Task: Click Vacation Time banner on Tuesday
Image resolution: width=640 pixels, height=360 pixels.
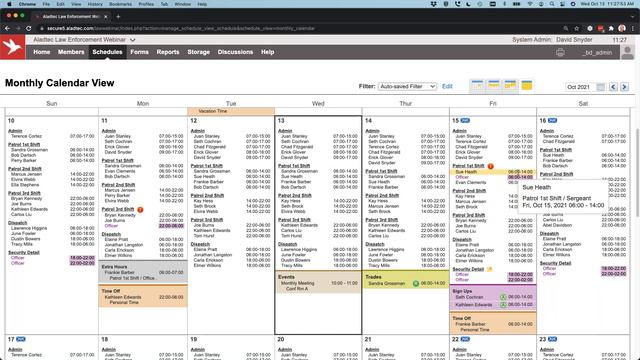Action: click(231, 111)
